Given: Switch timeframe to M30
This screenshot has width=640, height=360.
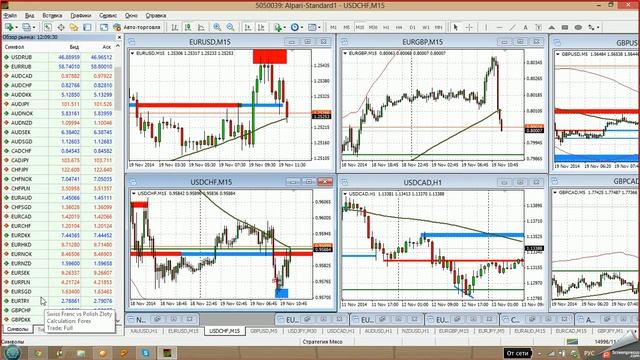Looking at the screenshot, I should [x=373, y=27].
